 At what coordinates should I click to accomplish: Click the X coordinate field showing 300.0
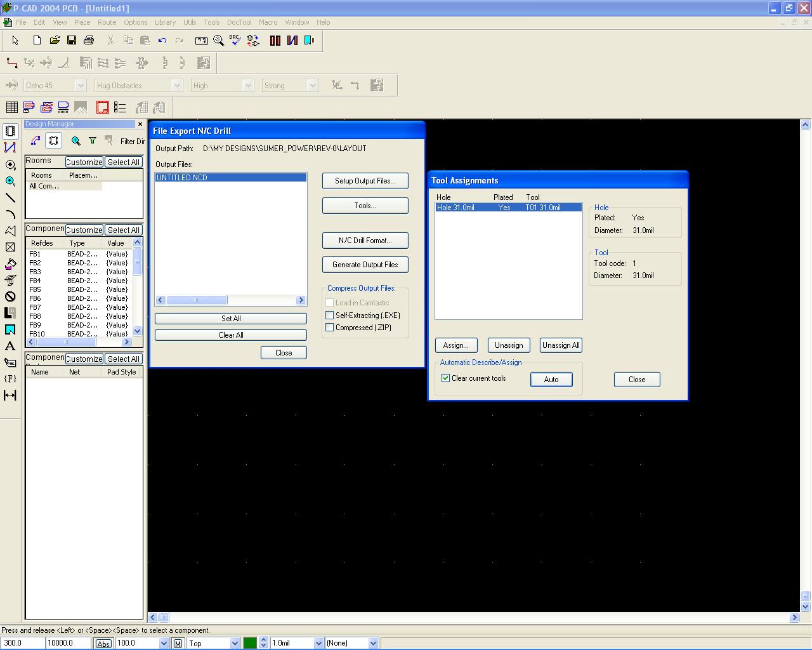22,643
